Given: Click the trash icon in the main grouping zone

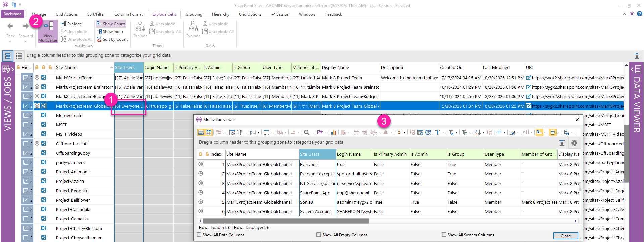Looking at the screenshot, I should click(x=637, y=56).
